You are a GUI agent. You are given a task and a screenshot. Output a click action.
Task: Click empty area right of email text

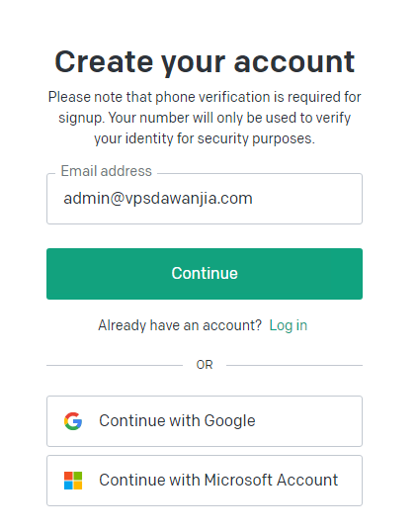pyautogui.click(x=306, y=199)
